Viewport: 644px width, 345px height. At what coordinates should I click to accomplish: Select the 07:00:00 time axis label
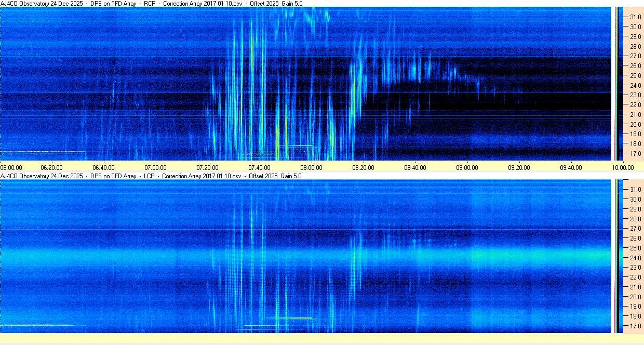click(155, 167)
